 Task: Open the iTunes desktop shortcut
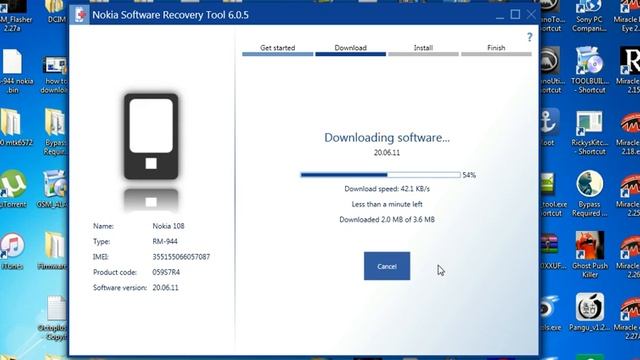tap(12, 251)
